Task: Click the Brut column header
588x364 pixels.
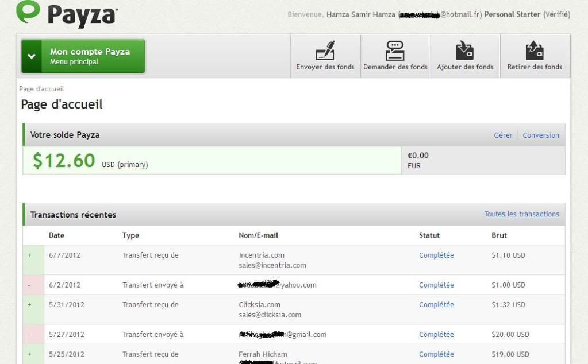Action: (x=499, y=235)
